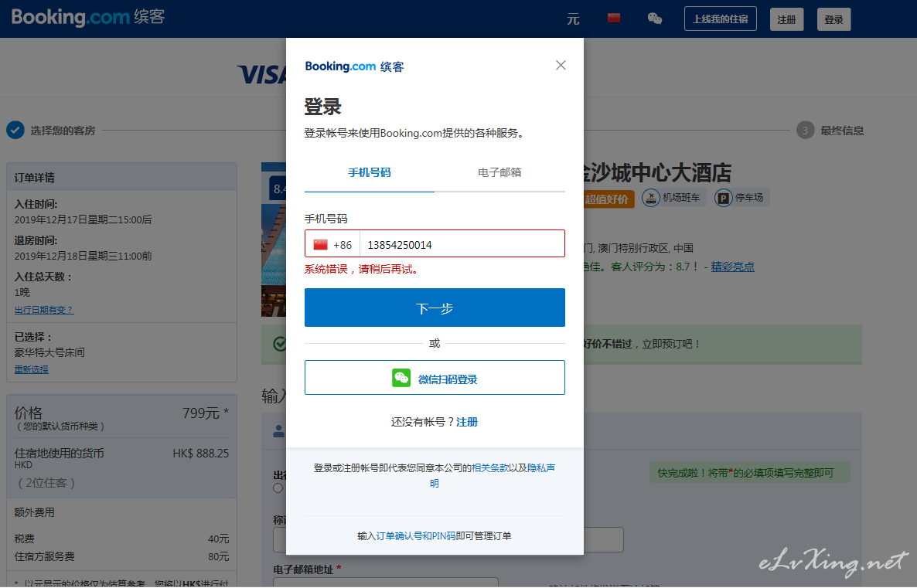The width and height of the screenshot is (917, 588).
Task: Switch to the 手机号码 tab
Action: (x=369, y=173)
